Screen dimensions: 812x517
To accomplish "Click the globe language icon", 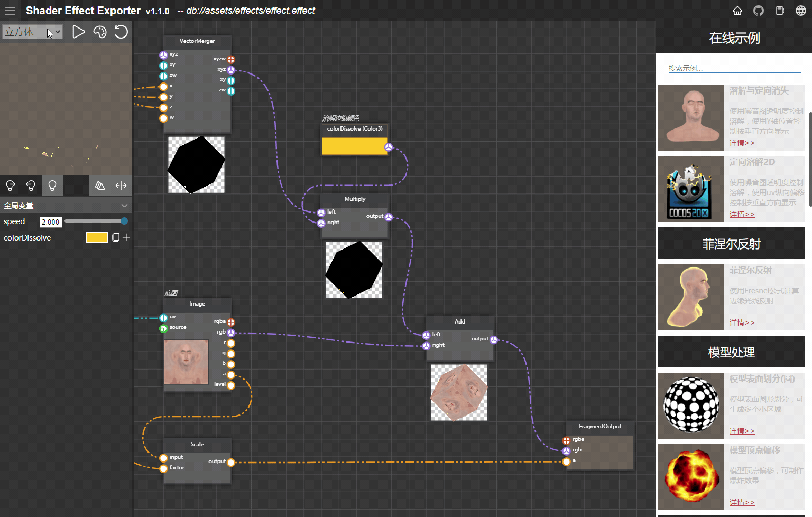I will click(x=801, y=11).
